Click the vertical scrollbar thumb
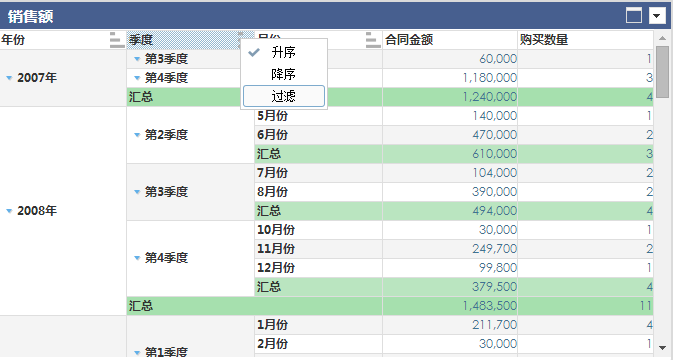673x360 pixels. [662, 72]
